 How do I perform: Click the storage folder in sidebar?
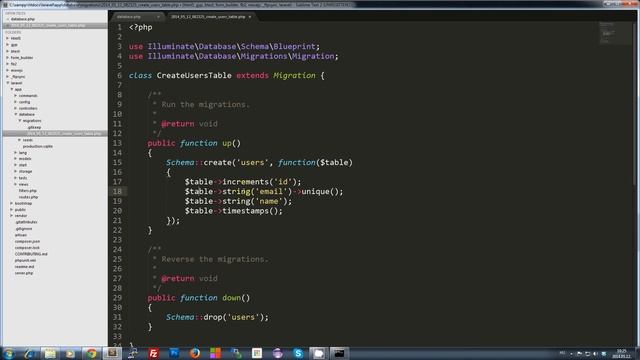(x=25, y=171)
